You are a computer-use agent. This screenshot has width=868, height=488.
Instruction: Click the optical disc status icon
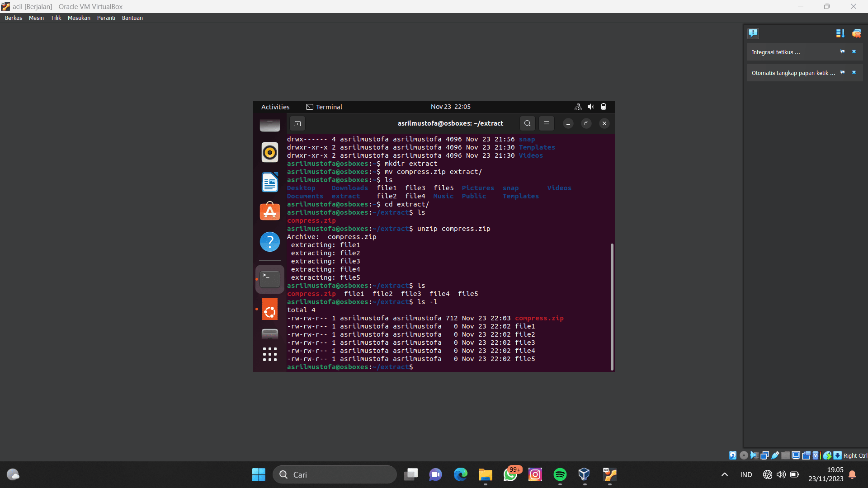tap(744, 455)
